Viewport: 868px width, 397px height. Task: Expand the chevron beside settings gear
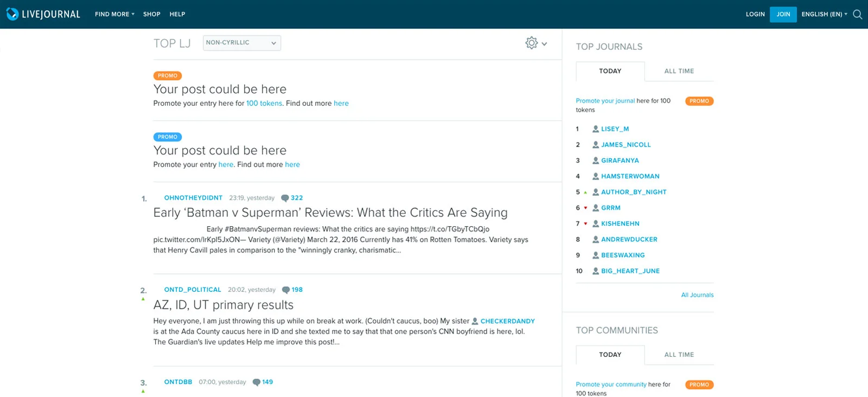point(544,44)
